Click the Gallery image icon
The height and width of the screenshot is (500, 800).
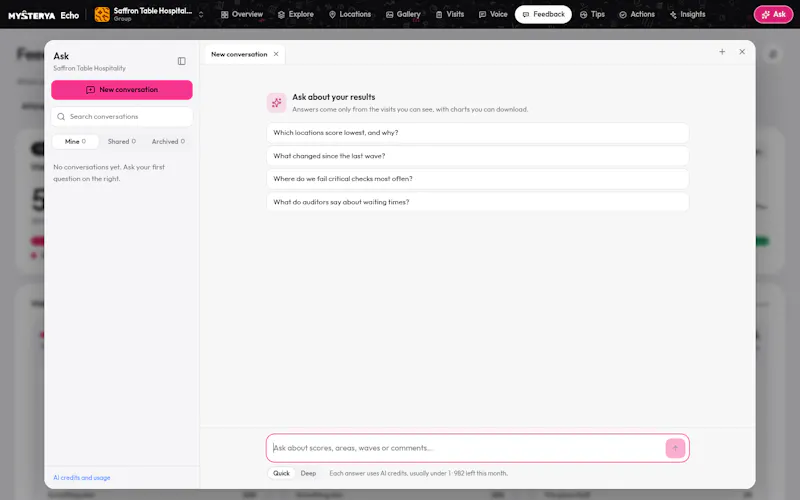click(389, 15)
